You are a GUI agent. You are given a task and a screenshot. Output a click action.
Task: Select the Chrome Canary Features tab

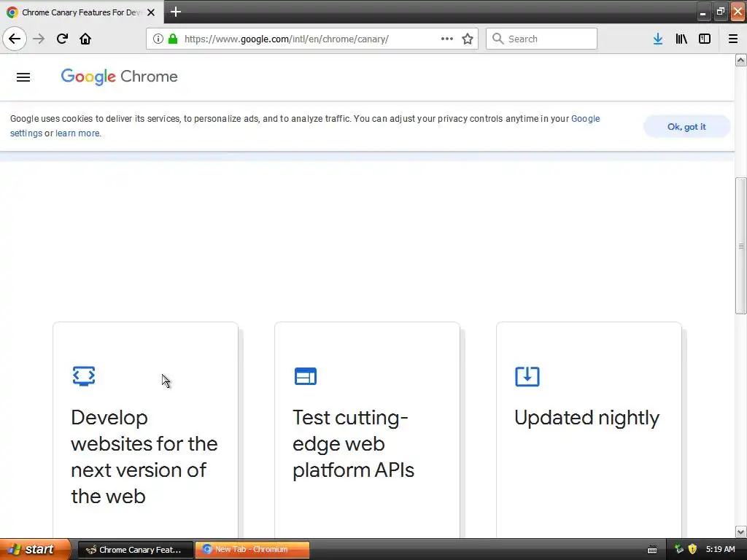click(81, 12)
